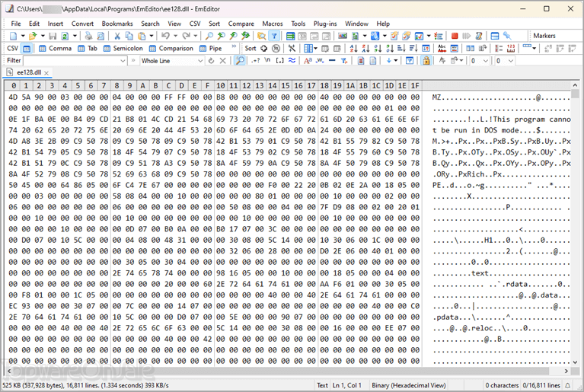This screenshot has width=584, height=392.
Task: Expand the Paste options dropdown arrow
Action: click(152, 36)
